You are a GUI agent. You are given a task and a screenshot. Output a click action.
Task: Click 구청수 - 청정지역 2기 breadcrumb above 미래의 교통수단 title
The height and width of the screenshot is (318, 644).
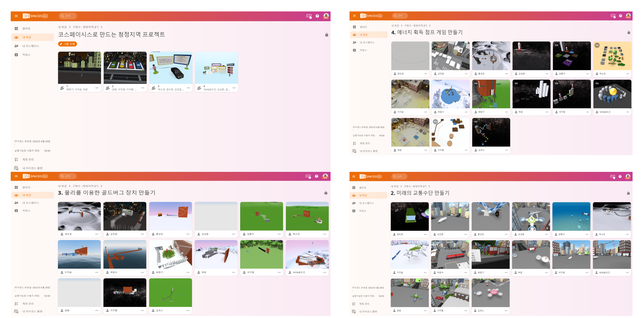415,186
